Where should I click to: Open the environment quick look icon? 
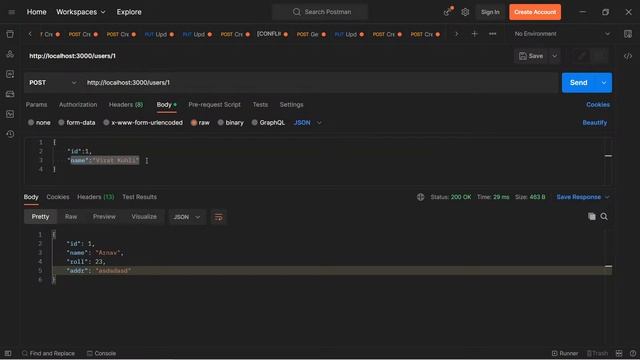click(628, 34)
